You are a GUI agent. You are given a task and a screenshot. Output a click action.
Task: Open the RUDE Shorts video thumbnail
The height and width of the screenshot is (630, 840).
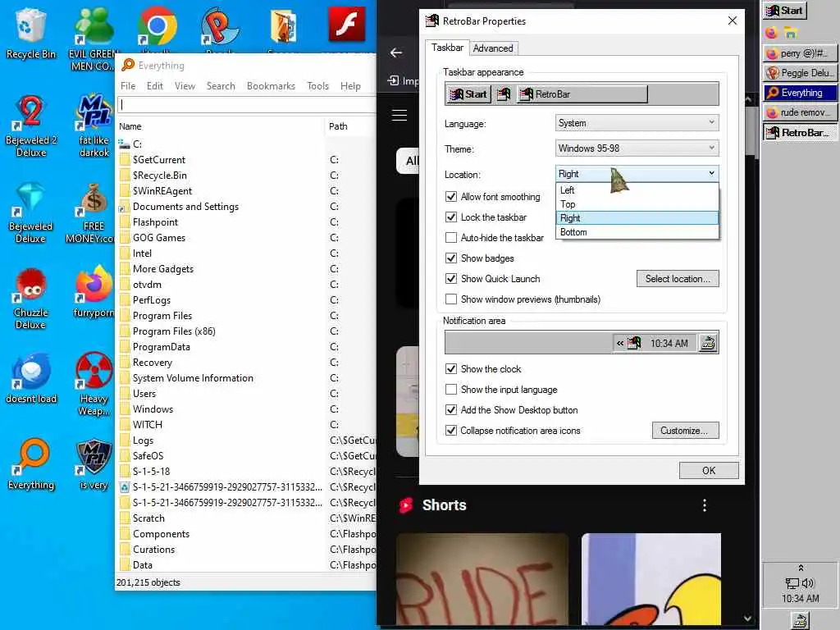coord(482,579)
